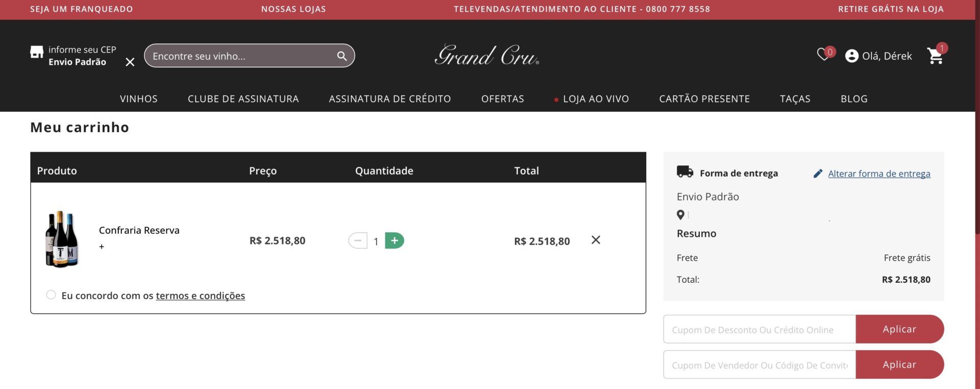This screenshot has width=980, height=389.
Task: Remove Confraria Reserva from cart
Action: point(596,240)
